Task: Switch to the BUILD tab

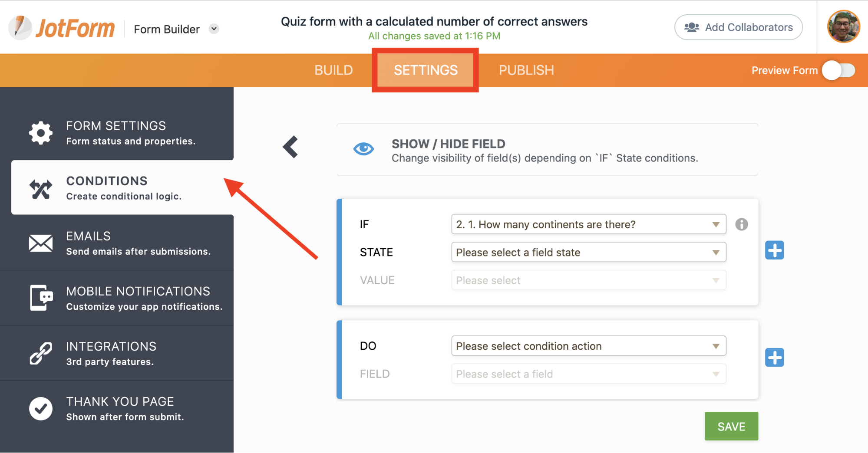Action: [x=333, y=70]
